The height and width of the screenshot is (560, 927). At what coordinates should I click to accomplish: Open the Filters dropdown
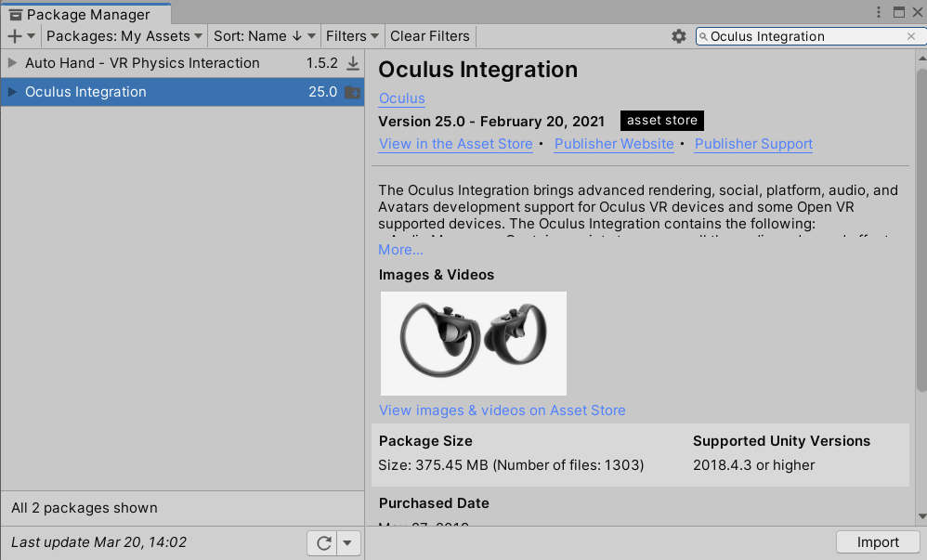point(352,36)
